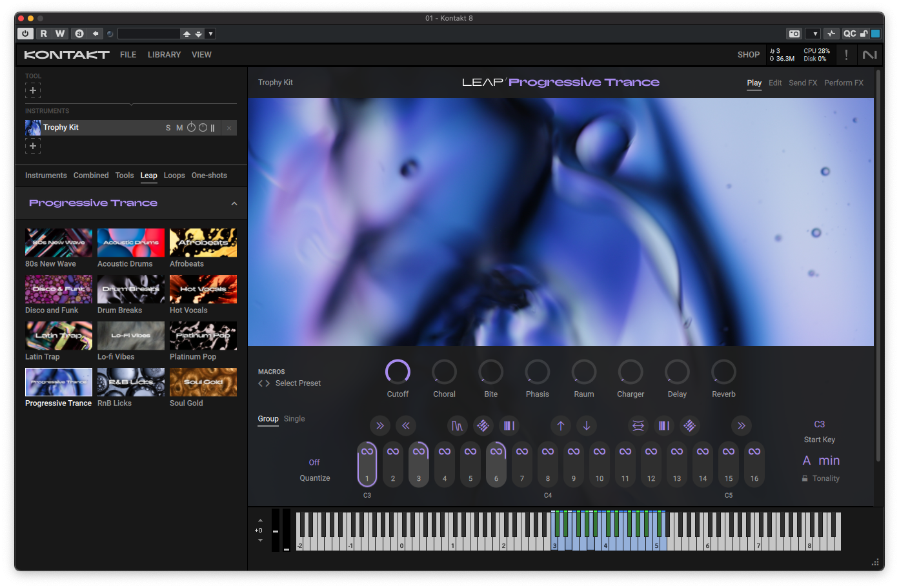Open the min scale dropdown
Image resolution: width=899 pixels, height=588 pixels.
[829, 460]
